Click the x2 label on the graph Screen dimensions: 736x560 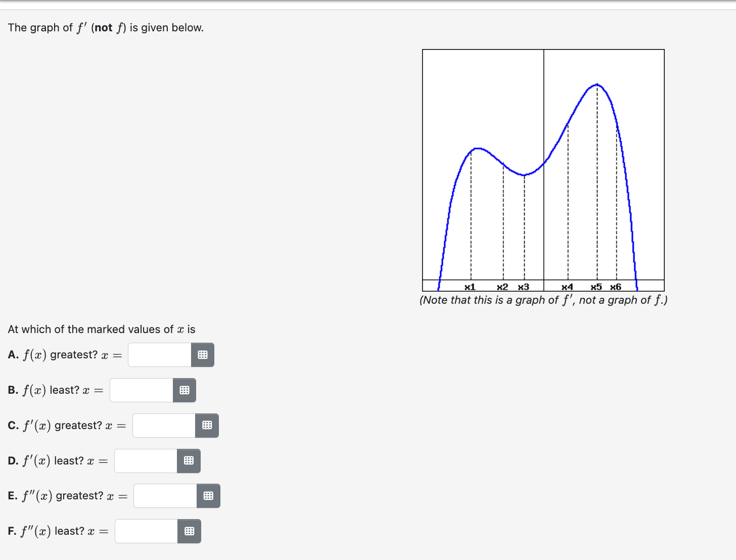tap(502, 287)
